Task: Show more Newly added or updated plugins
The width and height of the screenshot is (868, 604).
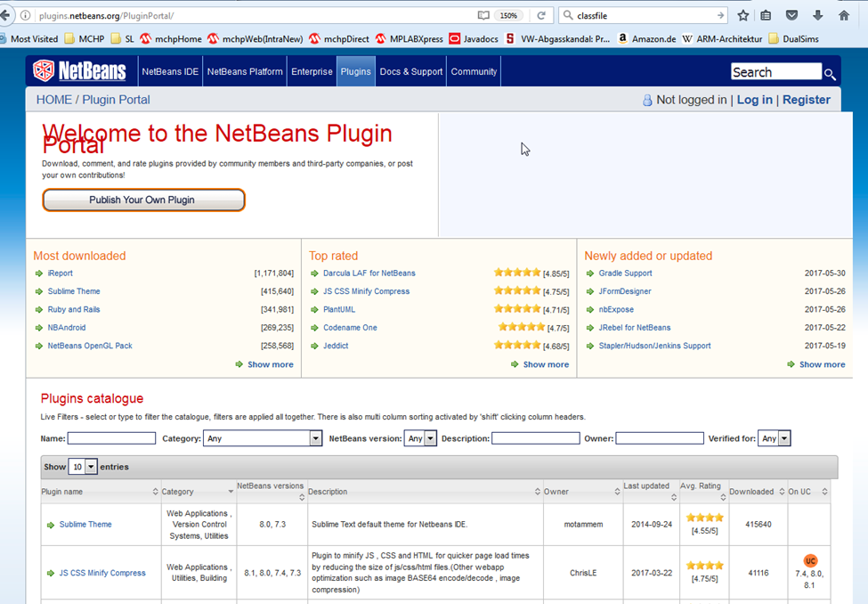Action: (x=822, y=364)
